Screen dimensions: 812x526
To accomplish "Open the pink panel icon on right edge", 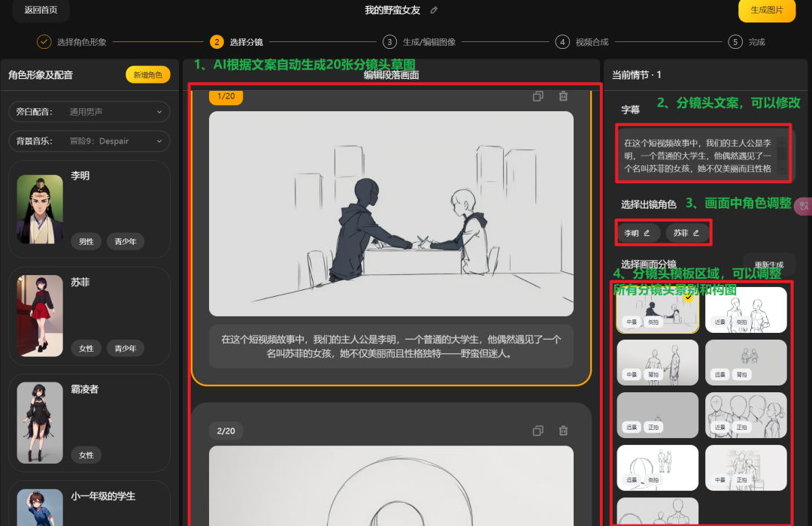I will pyautogui.click(x=804, y=206).
